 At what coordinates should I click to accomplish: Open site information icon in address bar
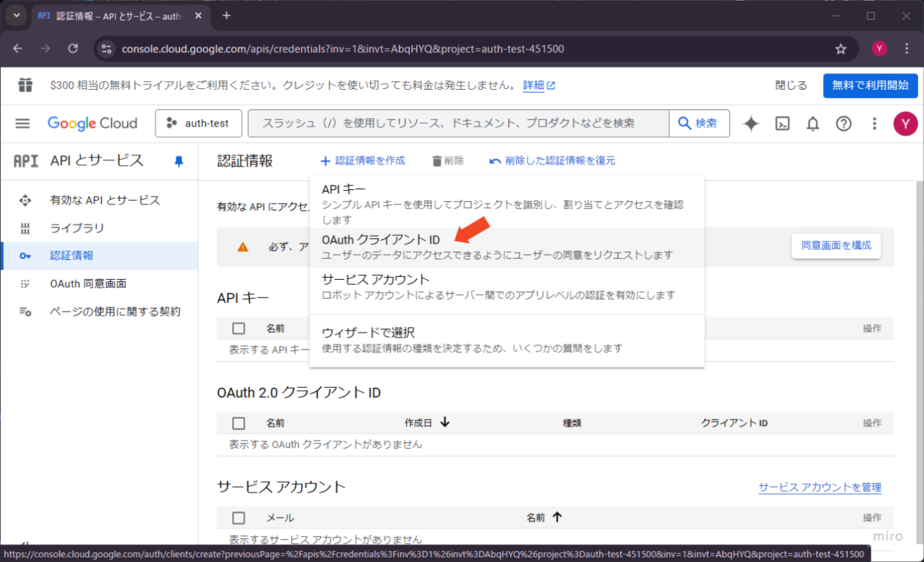tap(108, 49)
